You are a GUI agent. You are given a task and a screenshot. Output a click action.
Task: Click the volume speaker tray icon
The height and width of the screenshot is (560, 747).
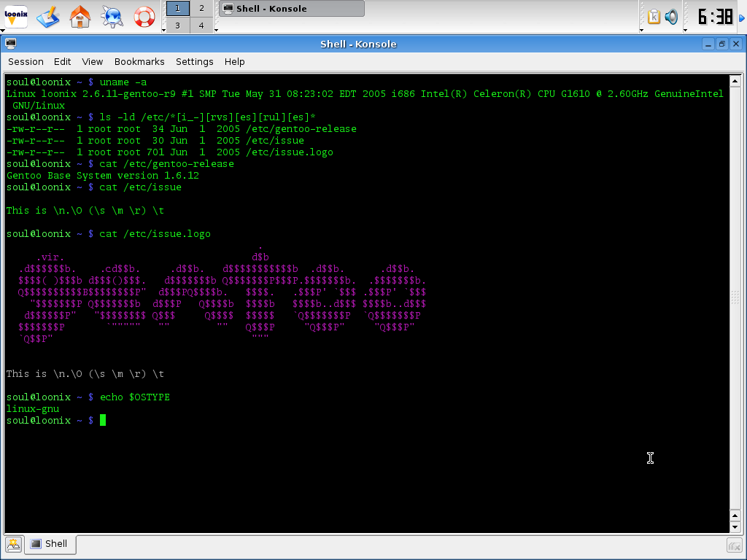click(x=671, y=17)
